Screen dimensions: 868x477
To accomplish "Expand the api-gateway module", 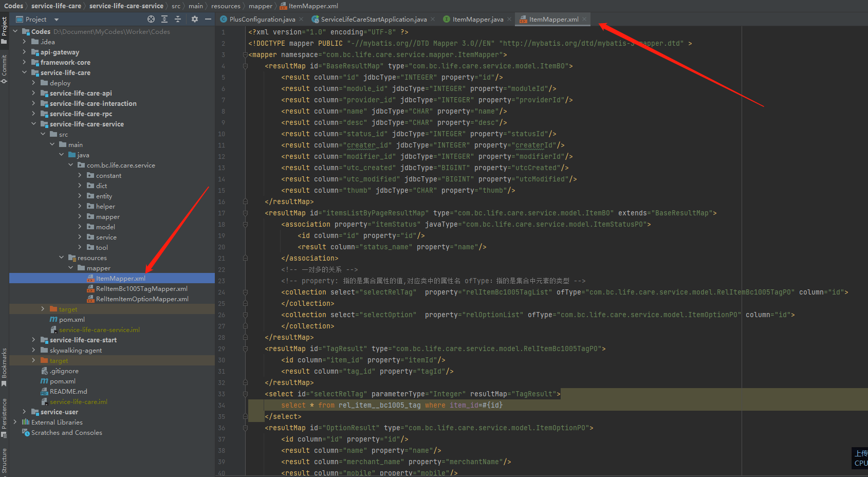I will pos(24,52).
